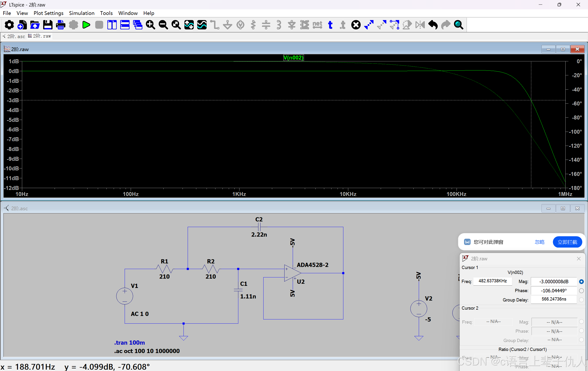Open the Tools menu

[x=106, y=13]
